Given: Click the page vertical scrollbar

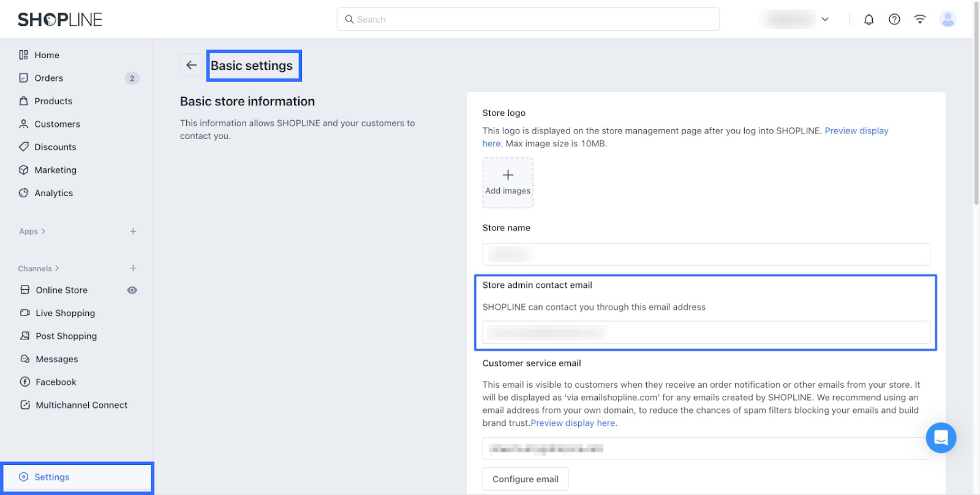Looking at the screenshot, I should (x=976, y=104).
